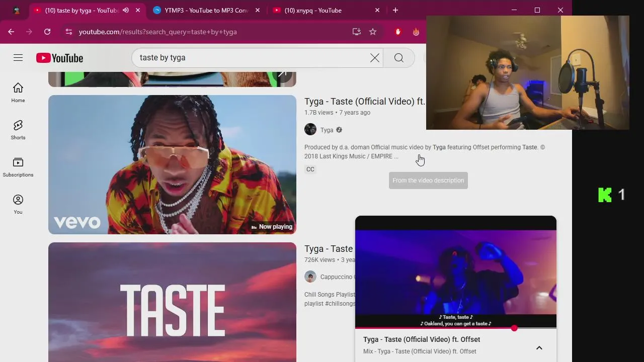Click the verified badge next to Tyga
The height and width of the screenshot is (362, 644).
339,130
